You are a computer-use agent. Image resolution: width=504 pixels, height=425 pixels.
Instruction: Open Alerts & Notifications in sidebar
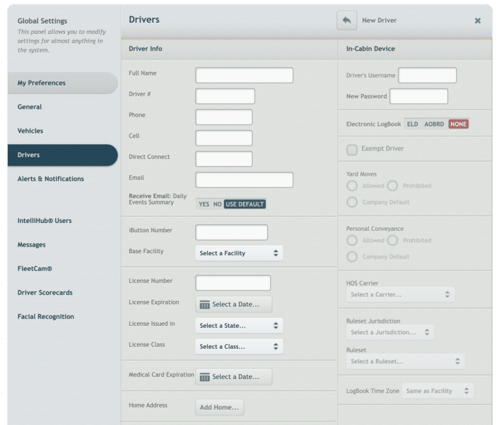51,178
